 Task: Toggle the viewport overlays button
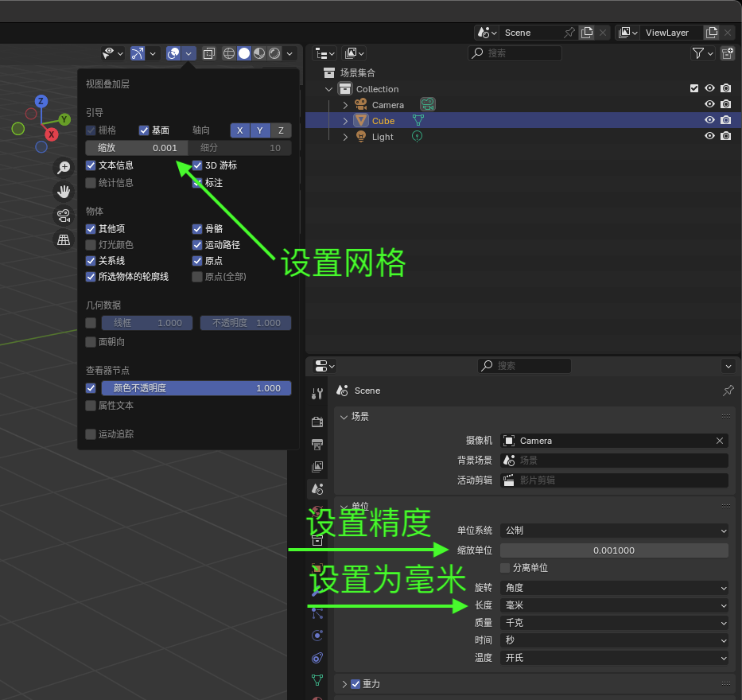[x=173, y=53]
